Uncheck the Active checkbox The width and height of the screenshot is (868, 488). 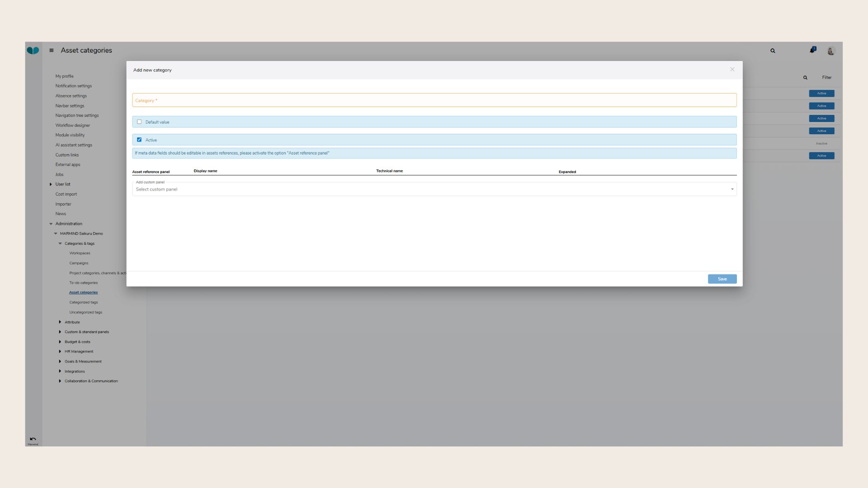[139, 140]
